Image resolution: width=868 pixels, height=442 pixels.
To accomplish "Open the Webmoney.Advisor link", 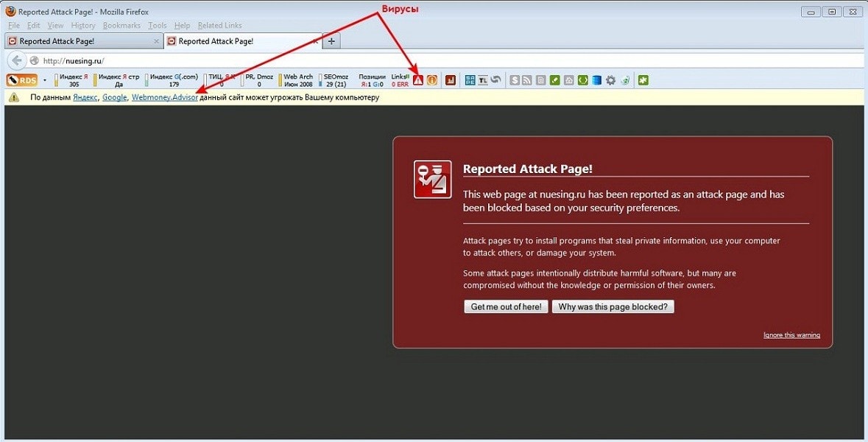I will click(164, 97).
